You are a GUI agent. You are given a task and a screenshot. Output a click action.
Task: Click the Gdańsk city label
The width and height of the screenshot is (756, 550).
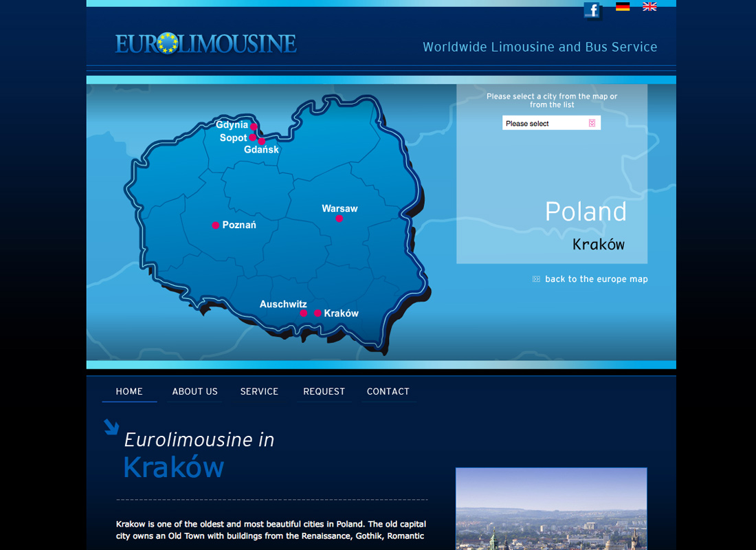click(x=261, y=150)
